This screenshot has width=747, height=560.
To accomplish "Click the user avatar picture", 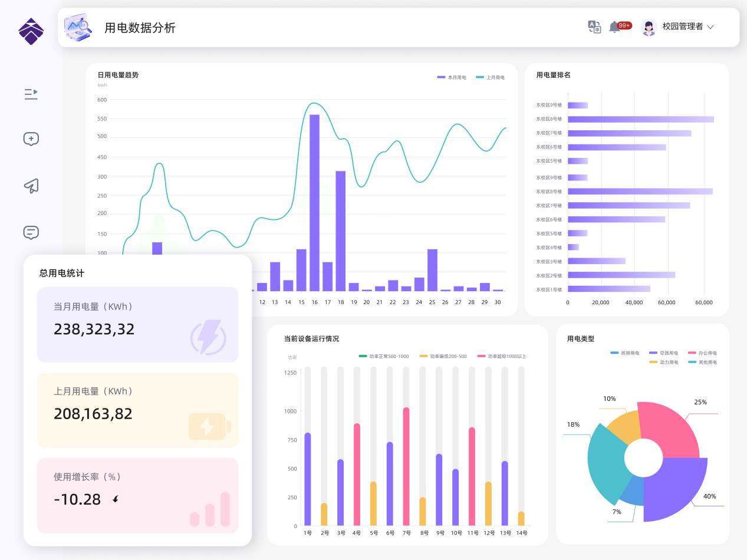I will pos(649,27).
